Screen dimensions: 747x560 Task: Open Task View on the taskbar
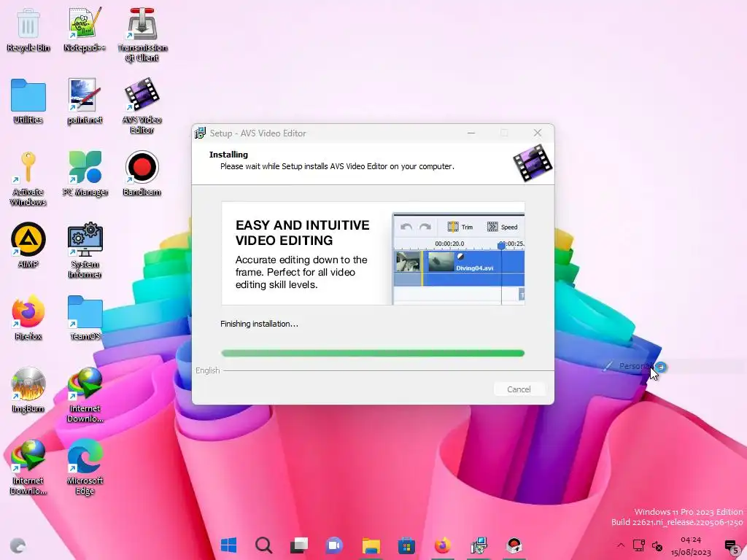click(299, 545)
